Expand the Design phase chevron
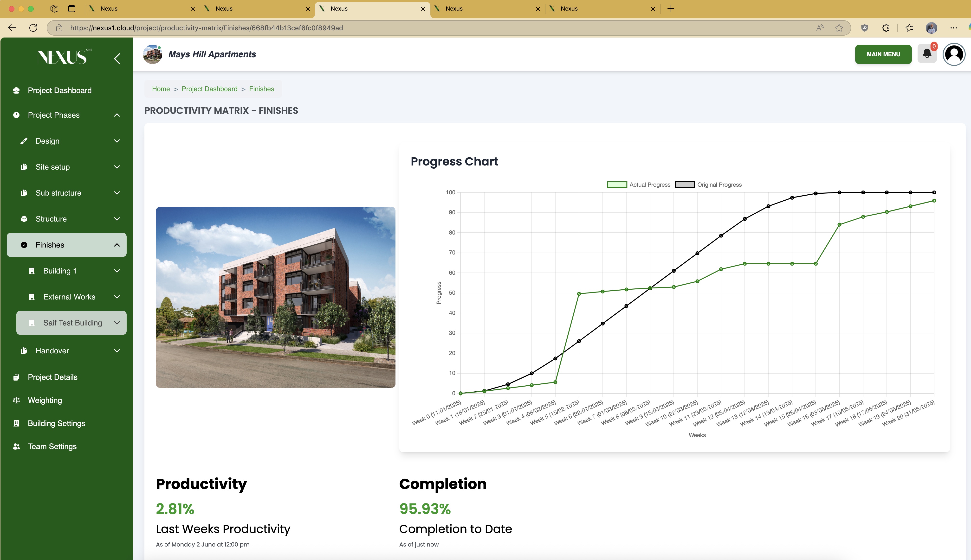 click(117, 141)
